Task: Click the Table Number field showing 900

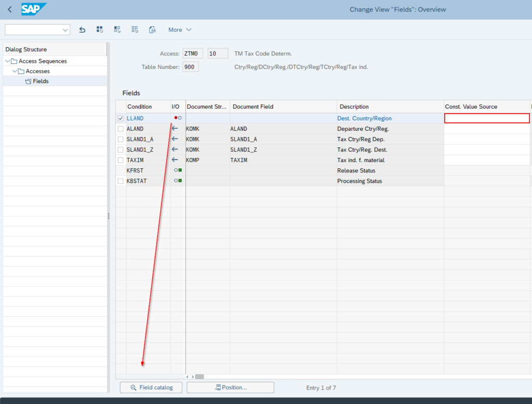Action: coord(190,67)
